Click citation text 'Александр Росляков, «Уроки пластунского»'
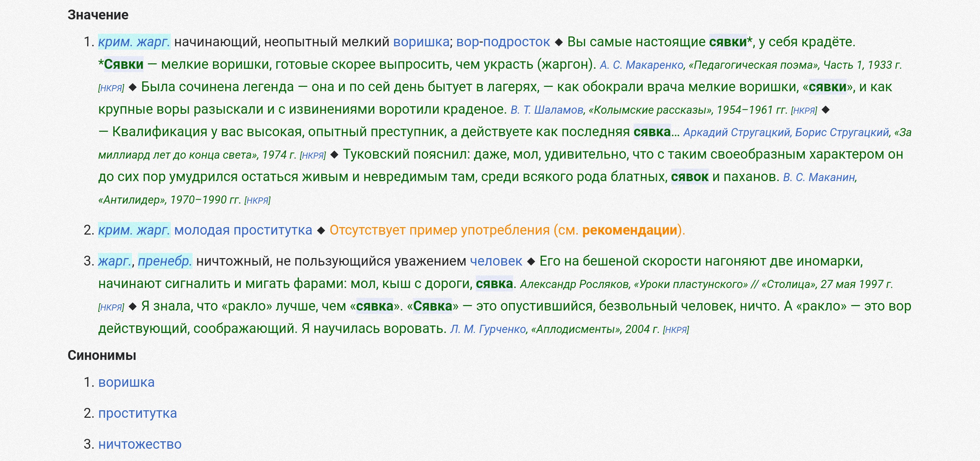Image resolution: width=980 pixels, height=461 pixels. click(634, 284)
